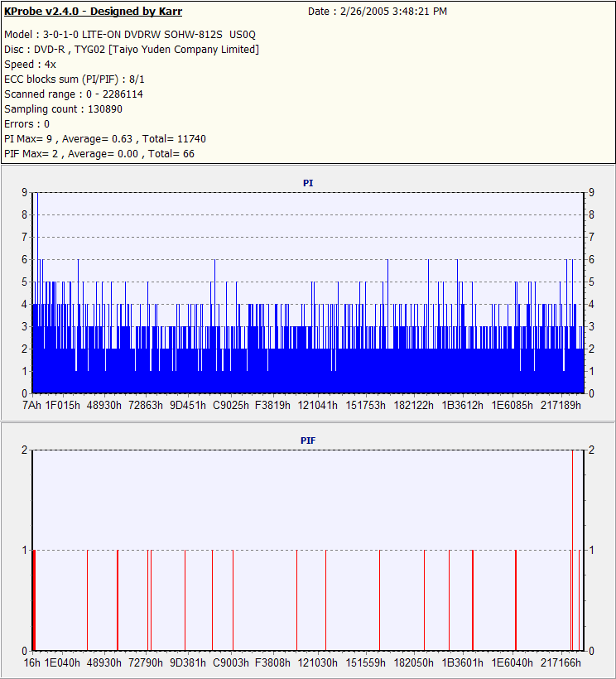Click the PI chart x-axis label 7Ah

31,405
